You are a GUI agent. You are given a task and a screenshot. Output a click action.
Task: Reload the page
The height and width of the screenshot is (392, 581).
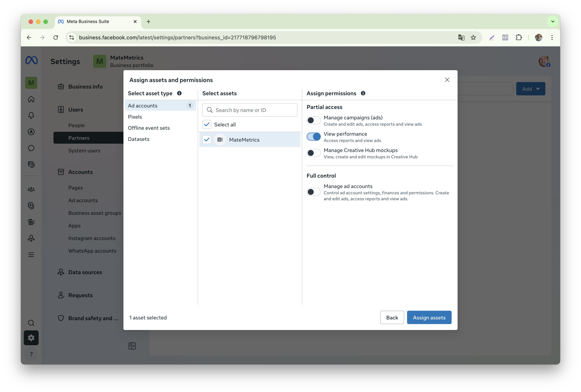pyautogui.click(x=56, y=37)
